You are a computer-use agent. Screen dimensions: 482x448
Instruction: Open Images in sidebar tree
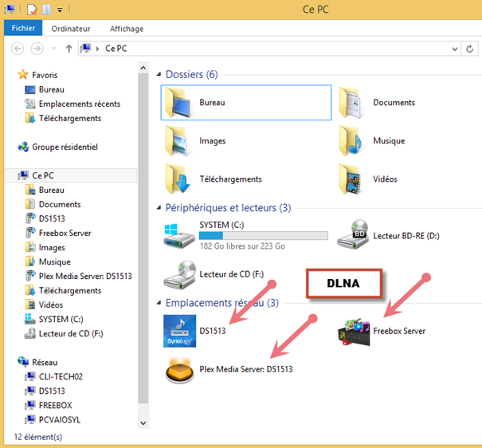click(52, 248)
